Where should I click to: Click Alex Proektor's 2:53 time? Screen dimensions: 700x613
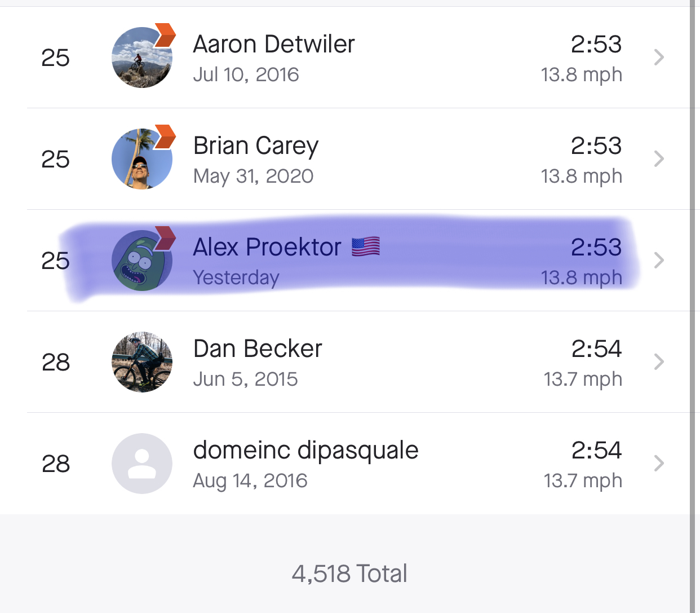tap(596, 247)
